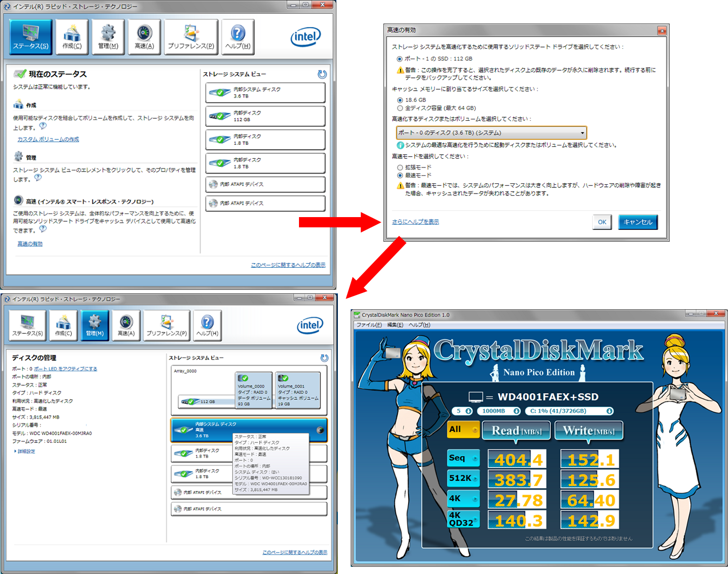
Task: Open ステータス(S) in the 現在のステータス window
Action: (31, 37)
